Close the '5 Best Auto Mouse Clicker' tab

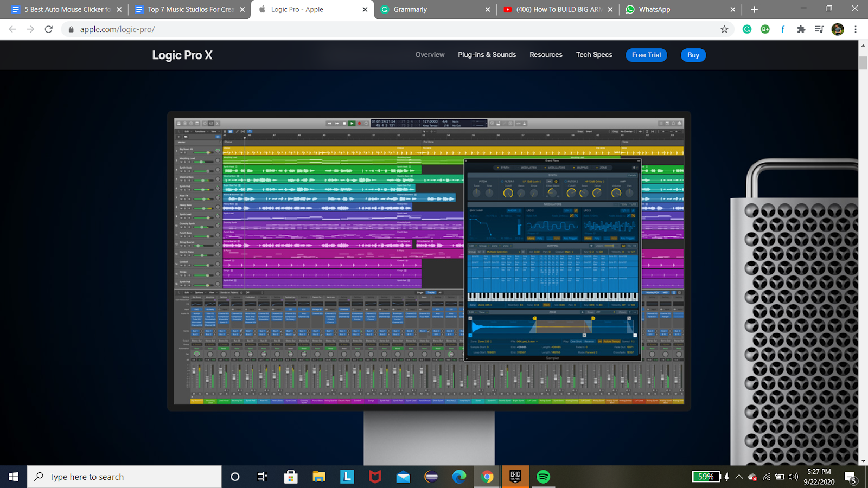click(119, 9)
